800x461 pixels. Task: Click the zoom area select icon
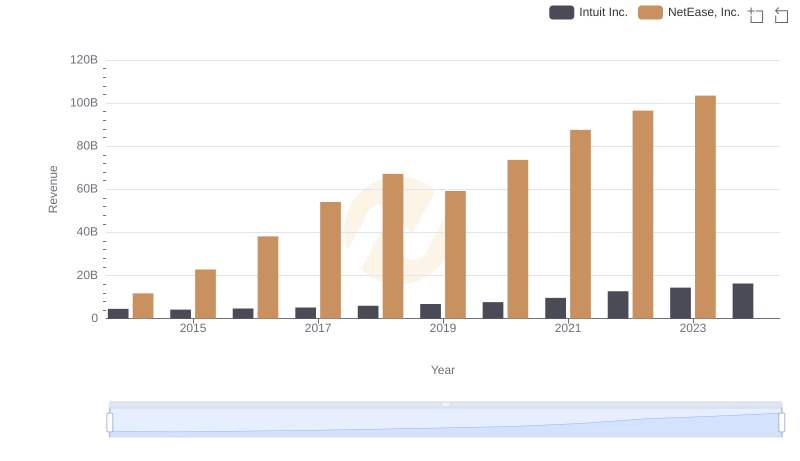(756, 15)
